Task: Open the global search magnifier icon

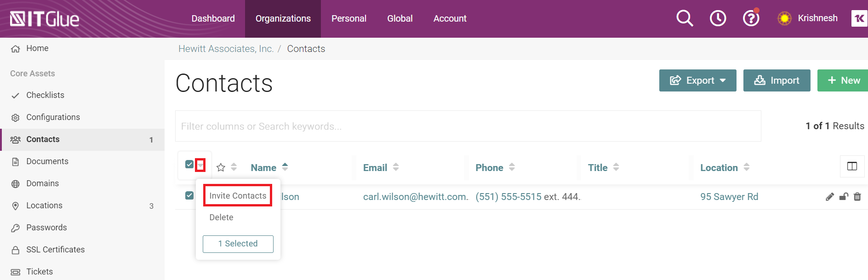Action: click(685, 18)
